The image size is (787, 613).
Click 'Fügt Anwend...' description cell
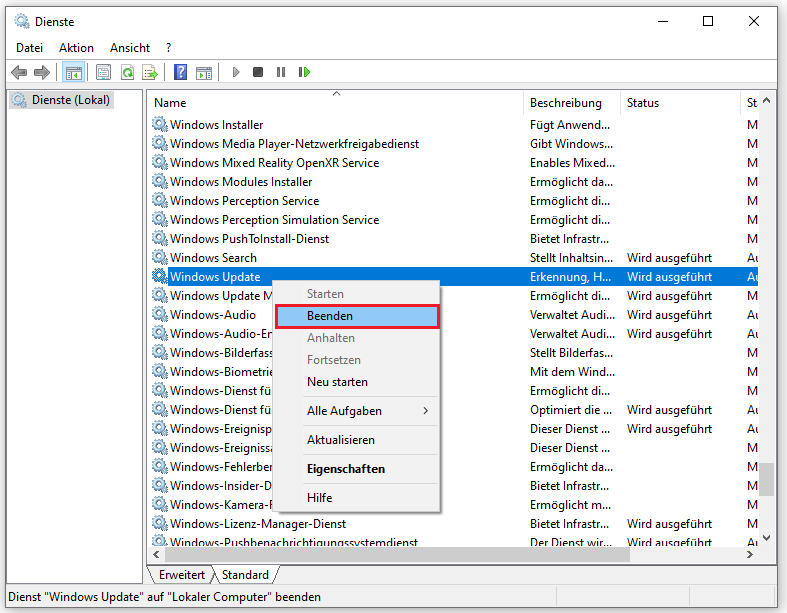pyautogui.click(x=570, y=125)
